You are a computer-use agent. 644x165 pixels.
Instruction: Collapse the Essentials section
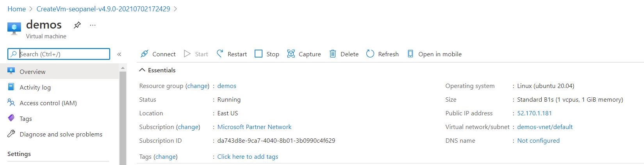pyautogui.click(x=142, y=70)
